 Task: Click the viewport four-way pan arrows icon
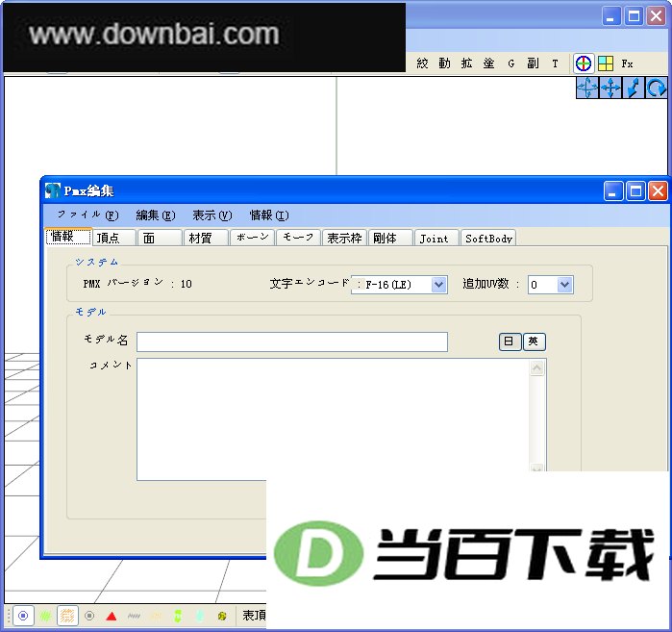pyautogui.click(x=610, y=88)
